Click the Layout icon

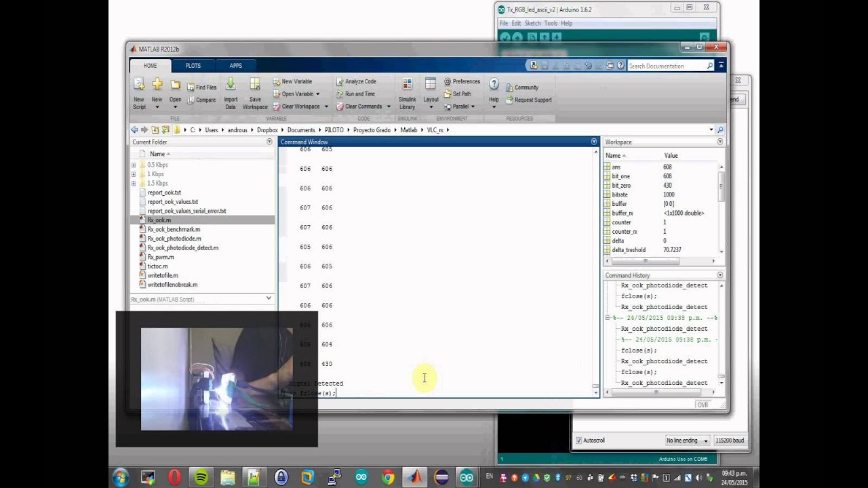pos(431,84)
